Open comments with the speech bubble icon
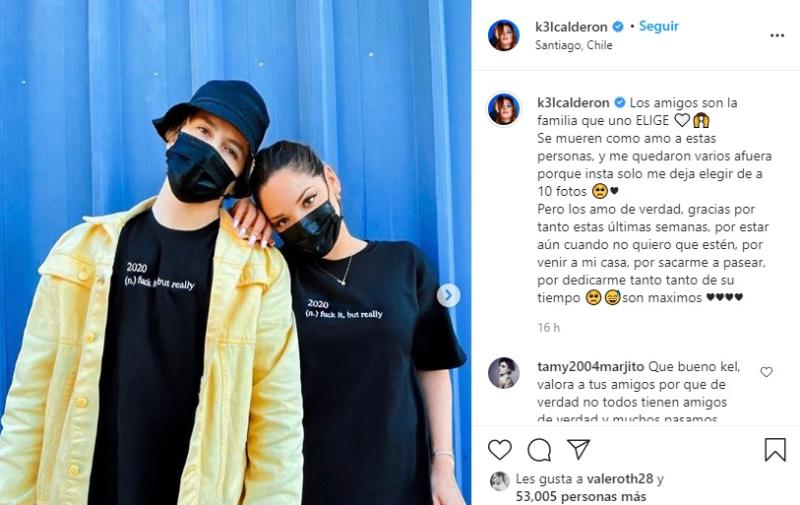 point(539,450)
